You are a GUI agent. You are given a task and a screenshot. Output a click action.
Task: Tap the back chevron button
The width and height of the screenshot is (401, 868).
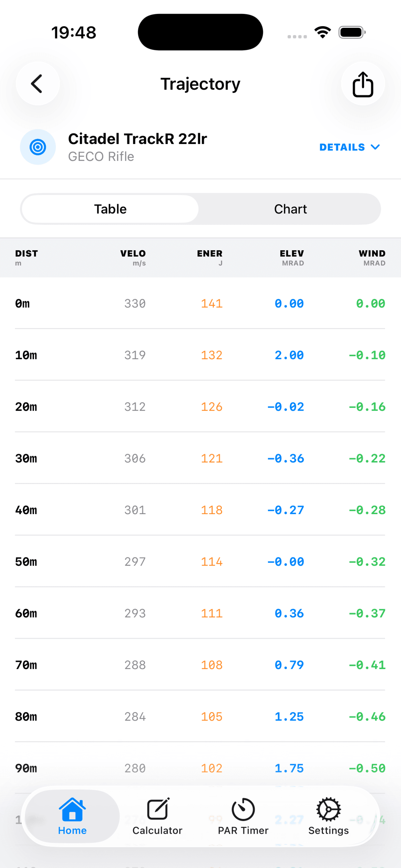[37, 84]
